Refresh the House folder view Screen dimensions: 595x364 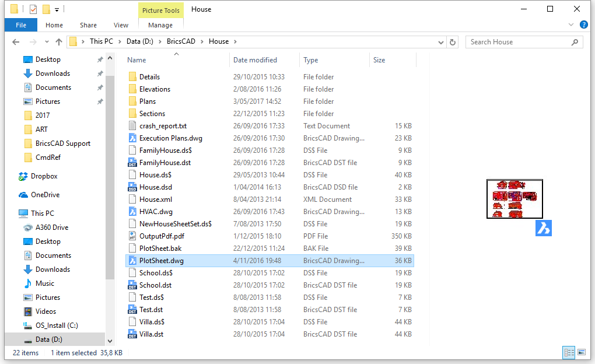(452, 42)
